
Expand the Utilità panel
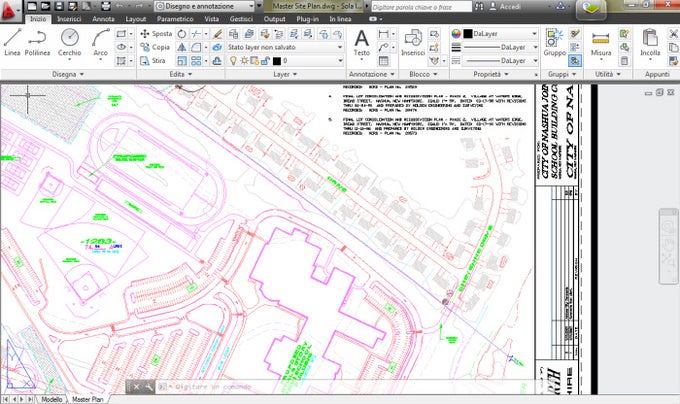(x=606, y=74)
